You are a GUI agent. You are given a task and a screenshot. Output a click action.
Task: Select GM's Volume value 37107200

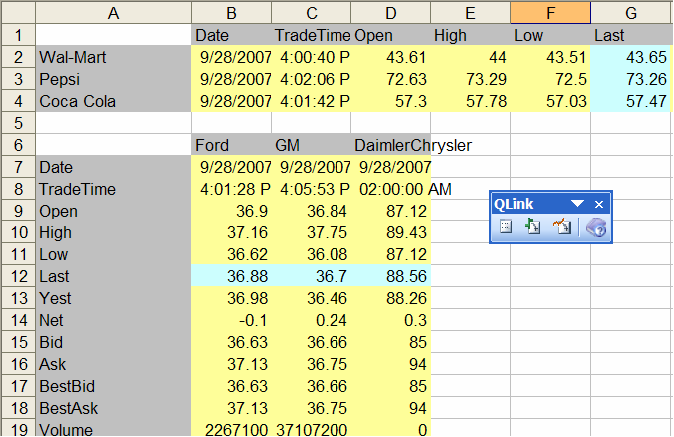coord(311,428)
